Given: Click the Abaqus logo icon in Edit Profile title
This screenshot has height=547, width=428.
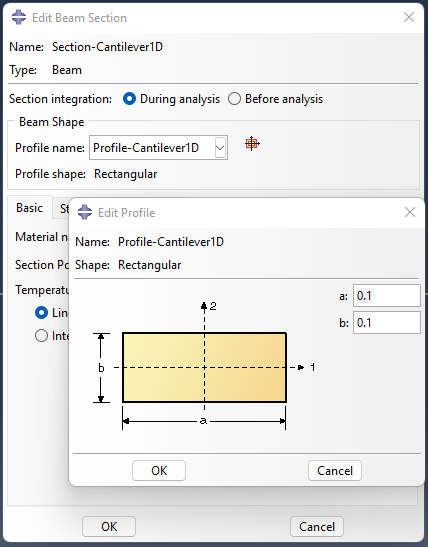Looking at the screenshot, I should (x=84, y=212).
